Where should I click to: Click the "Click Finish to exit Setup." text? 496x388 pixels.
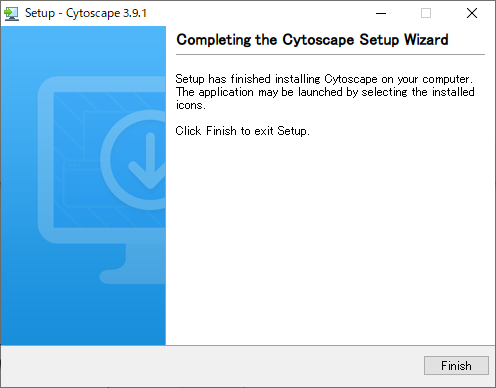pos(242,131)
